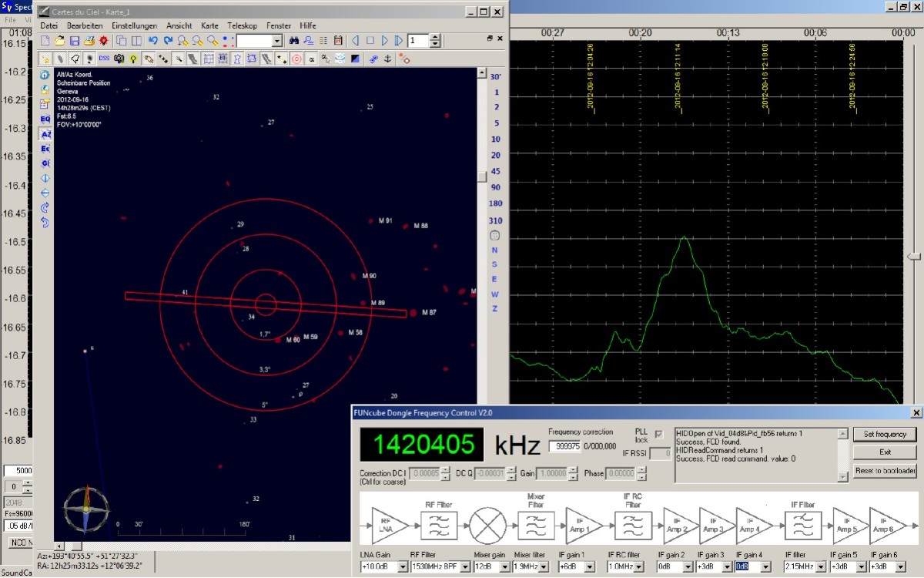This screenshot has height=578, width=924.
Task: Switch to EQ equatorial coordinate mode
Action: (45, 119)
